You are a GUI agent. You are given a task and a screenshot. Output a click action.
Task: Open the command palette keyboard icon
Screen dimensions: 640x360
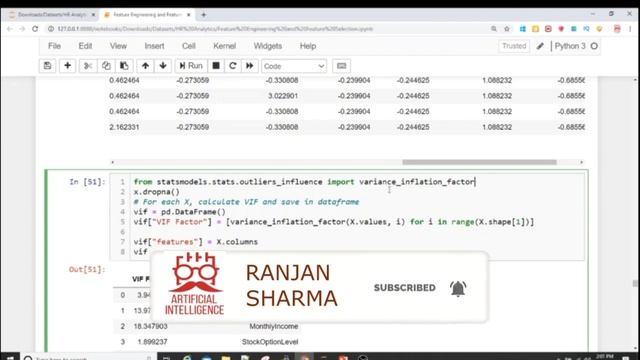point(341,66)
